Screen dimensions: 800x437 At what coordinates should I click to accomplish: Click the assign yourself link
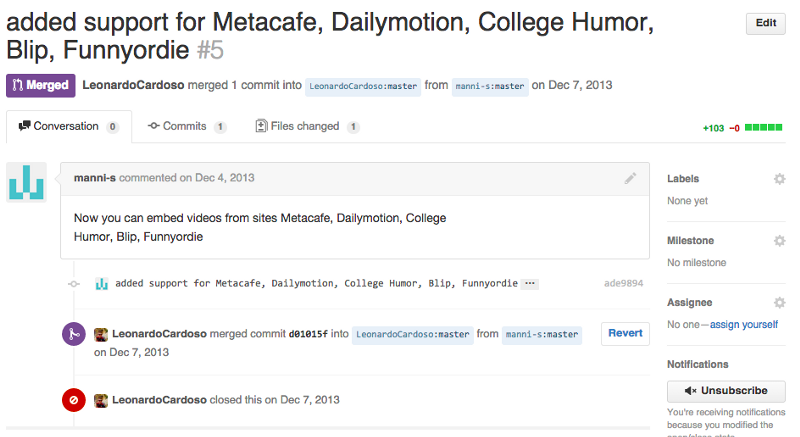coord(743,325)
